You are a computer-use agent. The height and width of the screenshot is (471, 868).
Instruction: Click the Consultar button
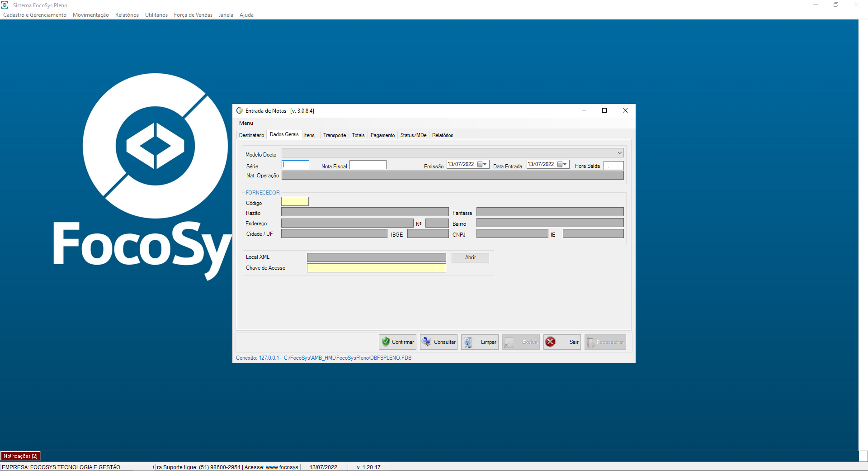[x=439, y=342]
